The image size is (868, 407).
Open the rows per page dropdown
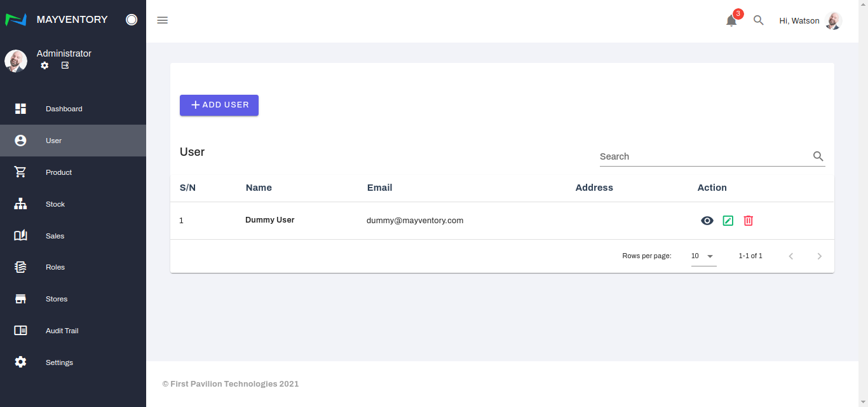[703, 256]
